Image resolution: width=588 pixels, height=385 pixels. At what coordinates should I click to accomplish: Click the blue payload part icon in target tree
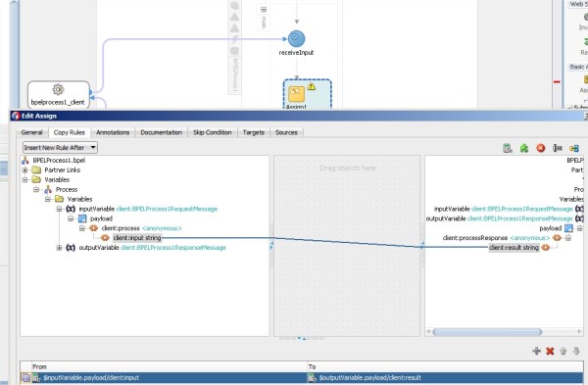pyautogui.click(x=568, y=228)
